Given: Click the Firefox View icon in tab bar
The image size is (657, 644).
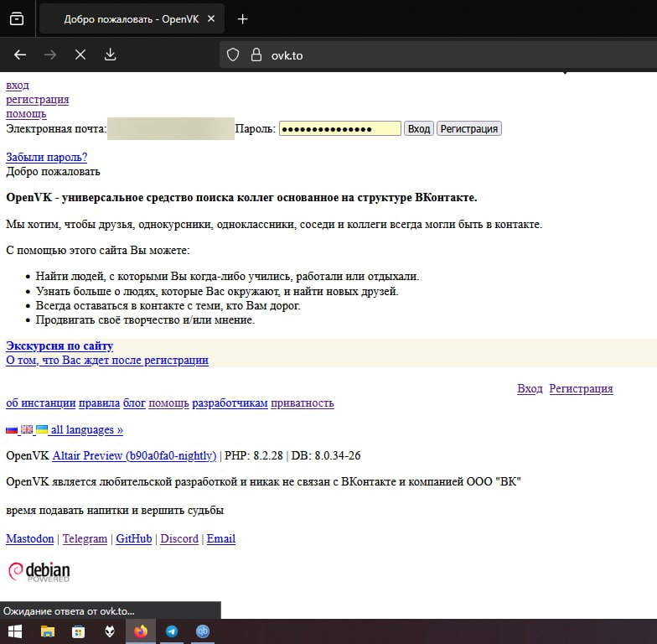Looking at the screenshot, I should (17, 19).
